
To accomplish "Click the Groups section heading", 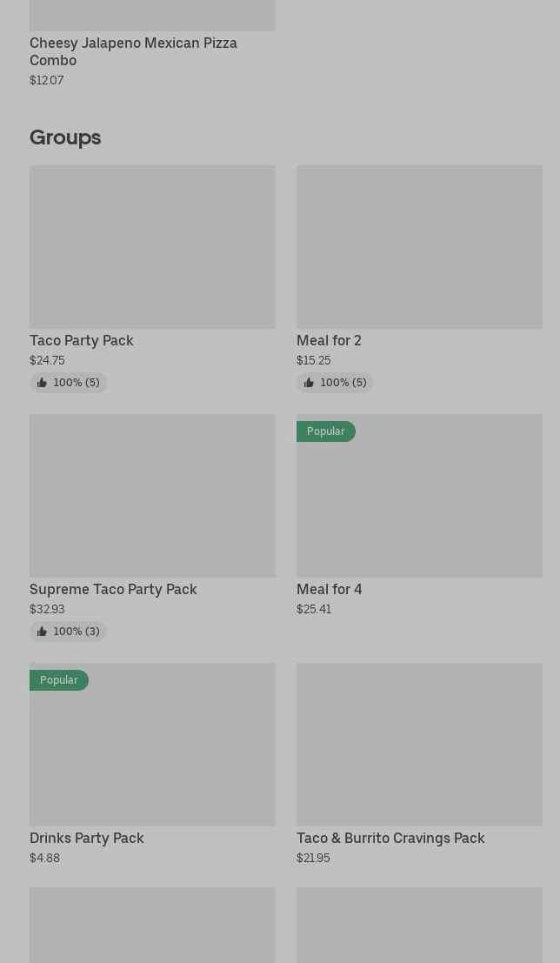I will coord(65,137).
